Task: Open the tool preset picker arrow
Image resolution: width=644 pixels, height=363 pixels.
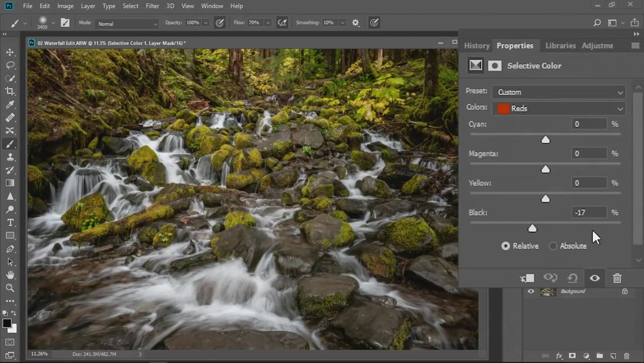Action: pyautogui.click(x=25, y=23)
